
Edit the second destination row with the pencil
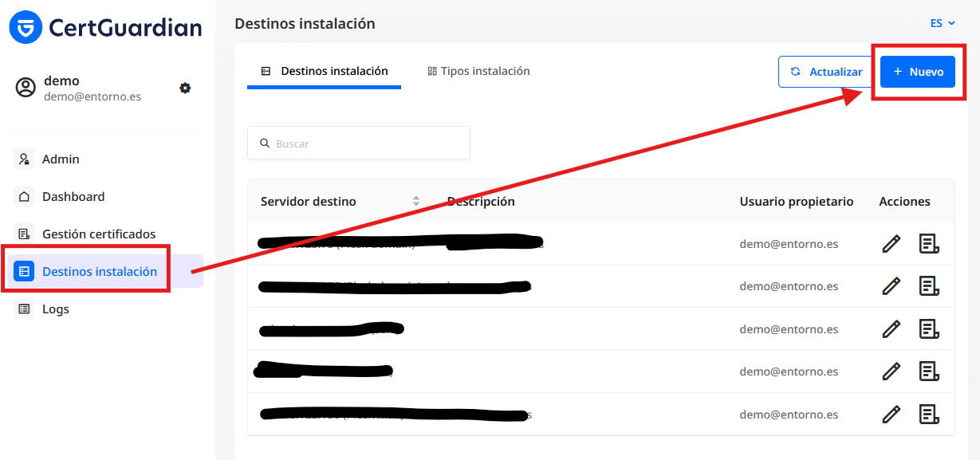(x=891, y=286)
